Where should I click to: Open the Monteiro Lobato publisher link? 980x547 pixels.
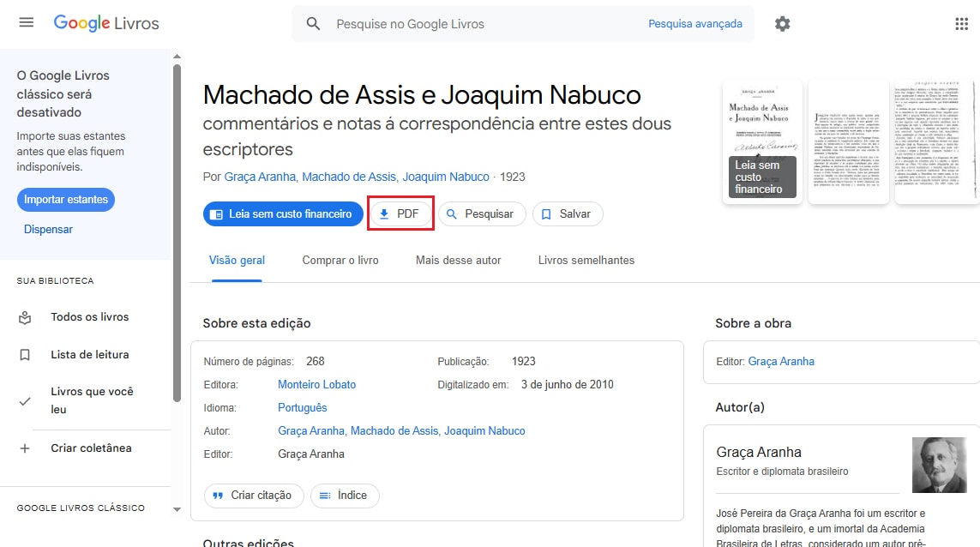[316, 384]
